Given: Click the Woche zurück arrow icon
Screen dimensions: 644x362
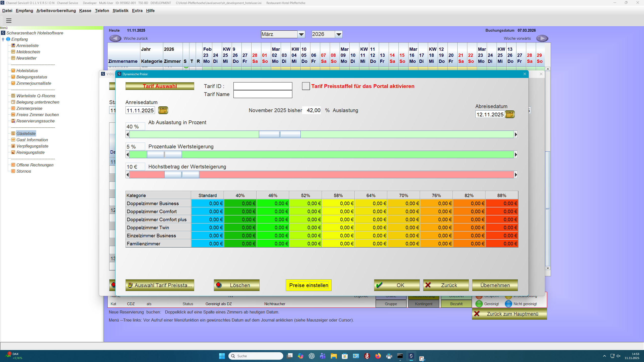Looking at the screenshot, I should coord(115,38).
